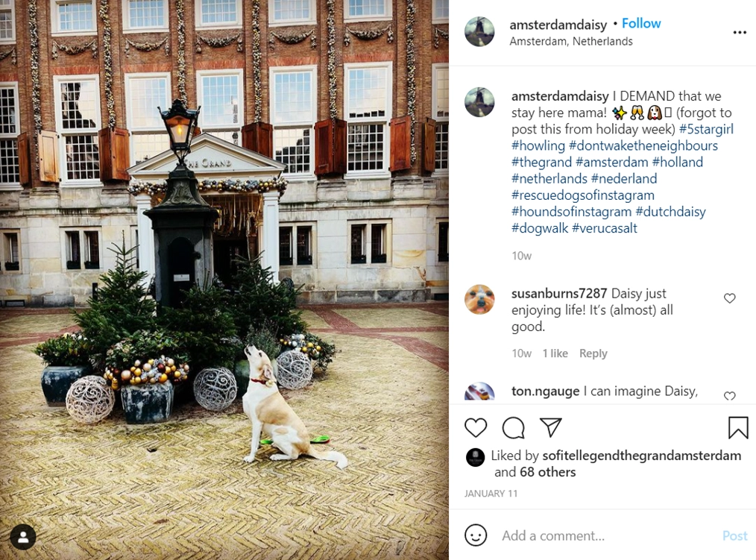
Task: Open emoji picker smiley icon
Action: [476, 535]
